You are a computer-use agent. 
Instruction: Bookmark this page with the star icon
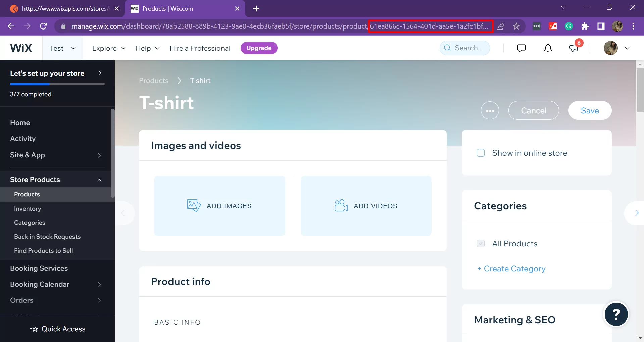[x=516, y=26]
